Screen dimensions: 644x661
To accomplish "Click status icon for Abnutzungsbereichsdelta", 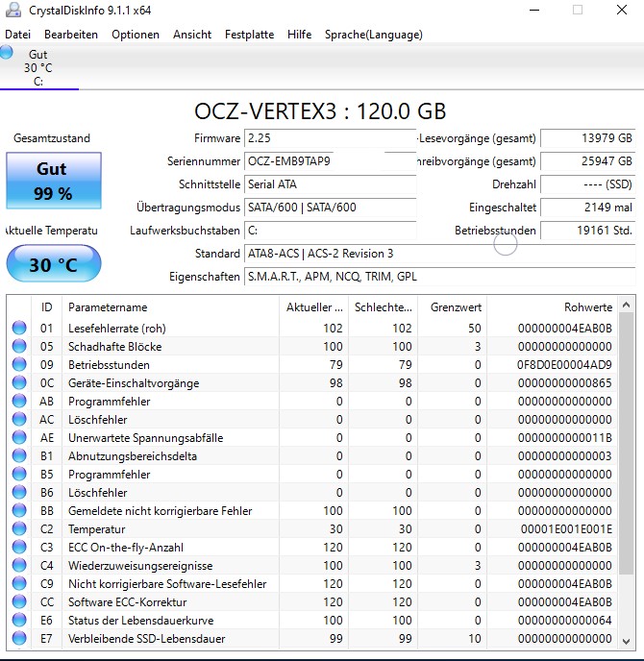I will pos(19,455).
